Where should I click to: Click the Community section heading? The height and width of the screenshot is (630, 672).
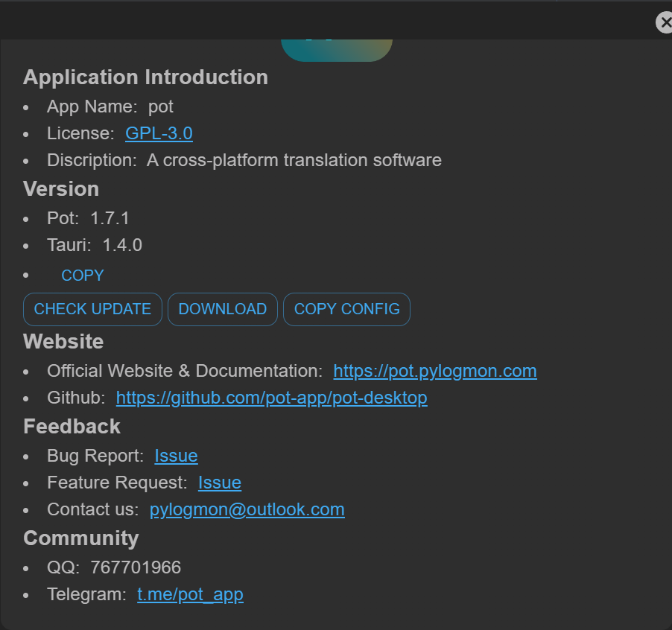click(80, 538)
